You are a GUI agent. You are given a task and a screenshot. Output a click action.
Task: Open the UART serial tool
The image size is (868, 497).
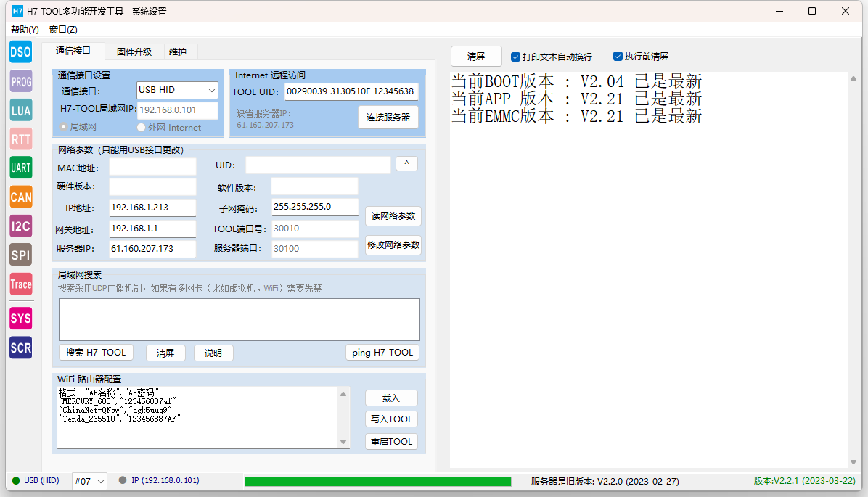click(20, 168)
